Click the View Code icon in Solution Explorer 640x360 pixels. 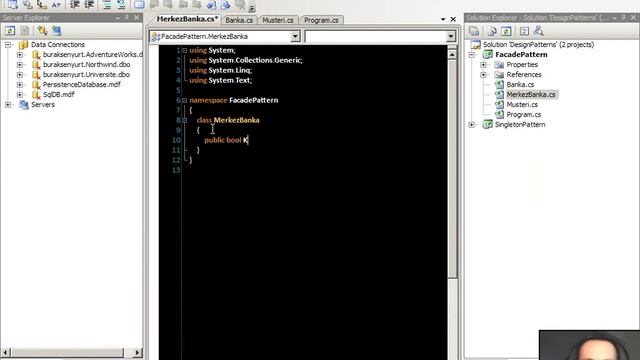pos(524,31)
